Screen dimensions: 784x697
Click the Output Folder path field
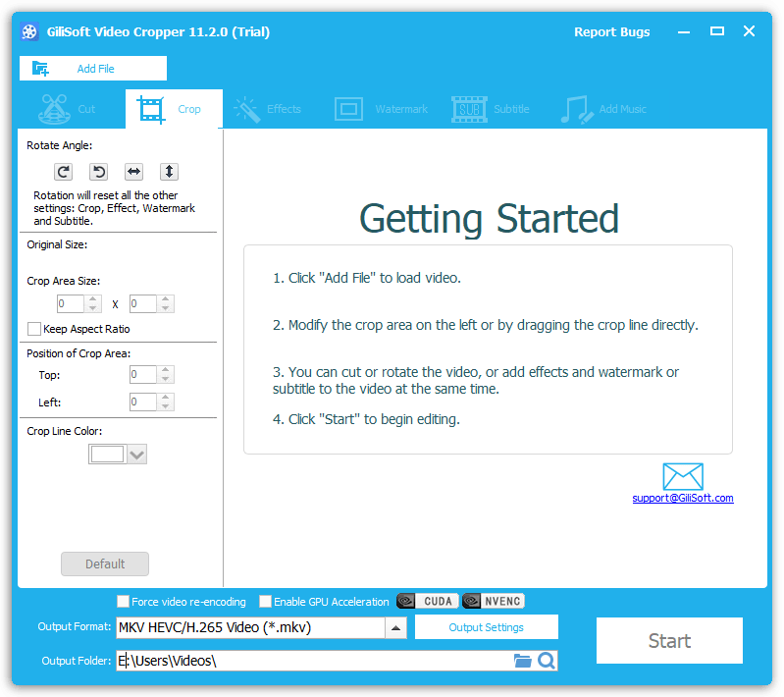click(x=314, y=661)
